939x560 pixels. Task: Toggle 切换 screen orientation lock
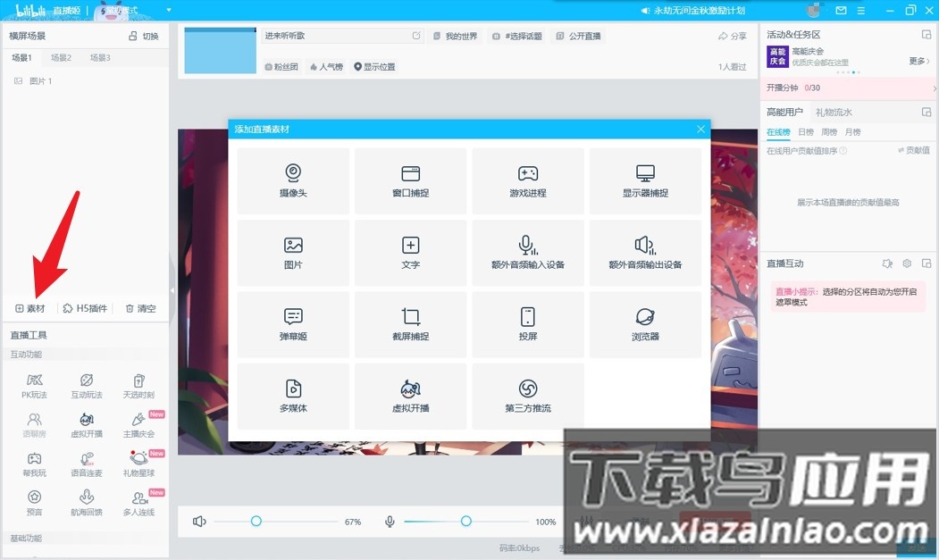click(143, 36)
